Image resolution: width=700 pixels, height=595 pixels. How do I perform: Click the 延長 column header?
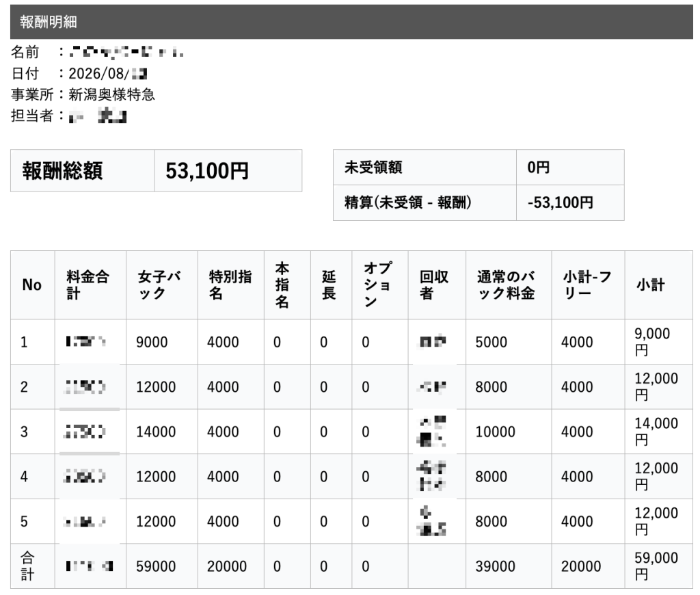(331, 285)
